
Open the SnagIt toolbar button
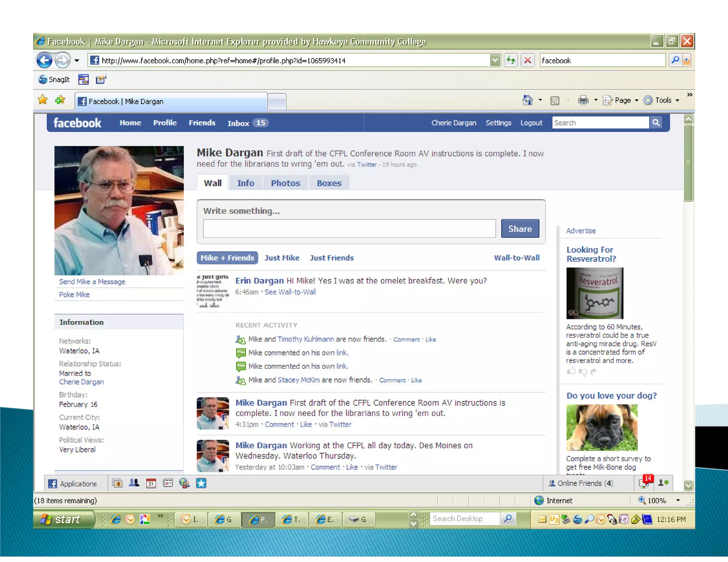pos(54,80)
